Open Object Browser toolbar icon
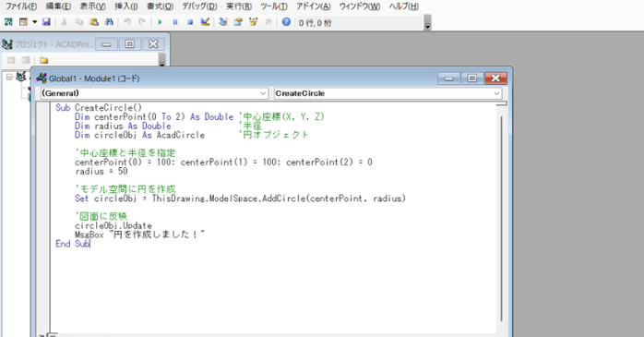644x337 pixels. 254,22
